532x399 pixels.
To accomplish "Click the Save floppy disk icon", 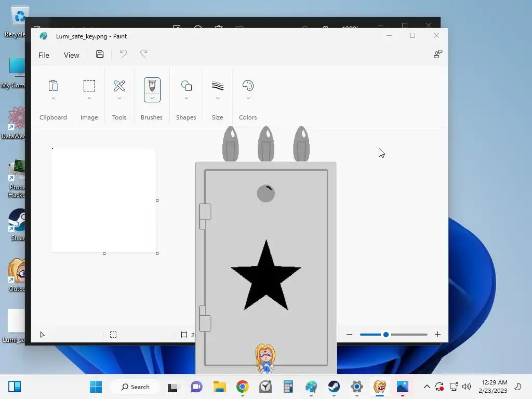I will 100,54.
